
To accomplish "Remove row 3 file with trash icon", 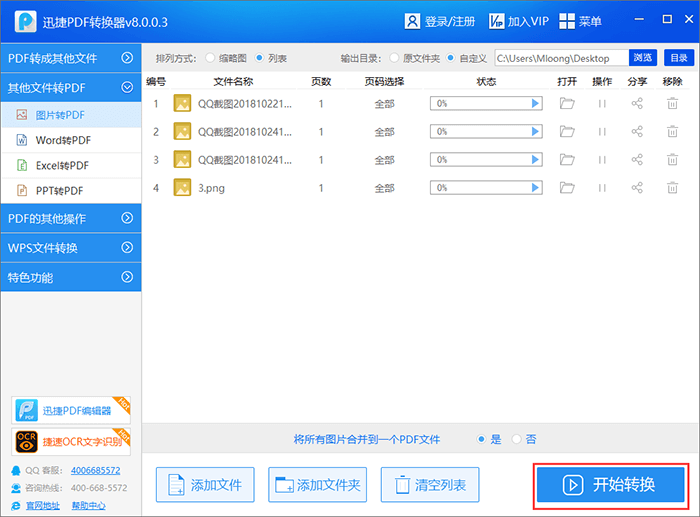I will (672, 160).
